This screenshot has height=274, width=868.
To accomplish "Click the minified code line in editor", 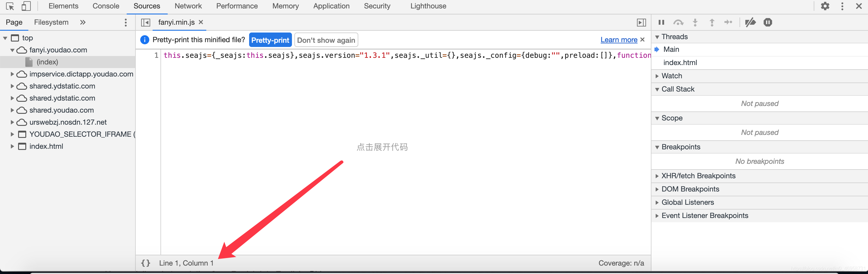I will pos(407,55).
